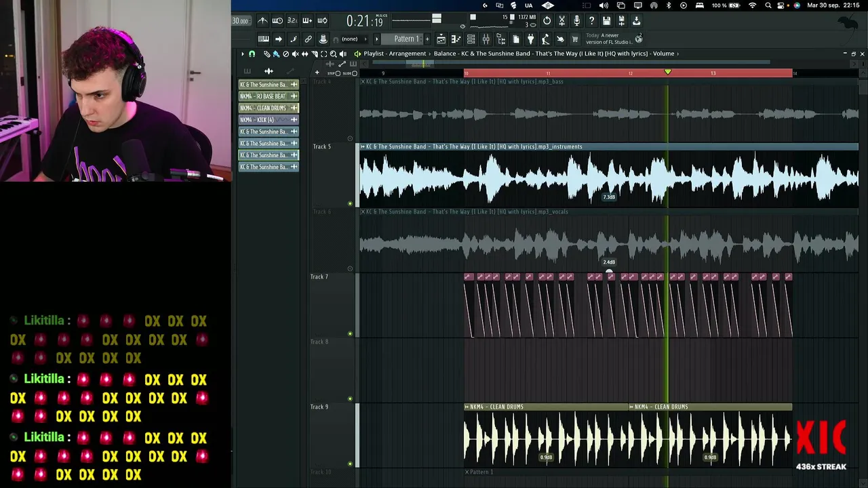
Task: Select NKM4 - CLEAN DRUMS picker item
Action: [x=269, y=108]
